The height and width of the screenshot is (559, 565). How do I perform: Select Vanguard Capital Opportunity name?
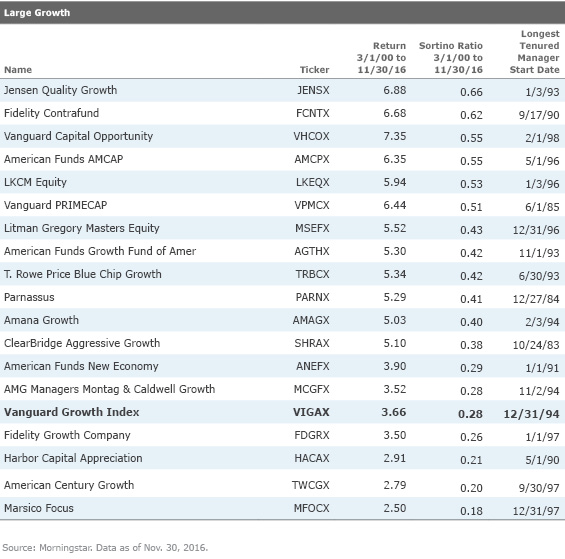(79, 136)
